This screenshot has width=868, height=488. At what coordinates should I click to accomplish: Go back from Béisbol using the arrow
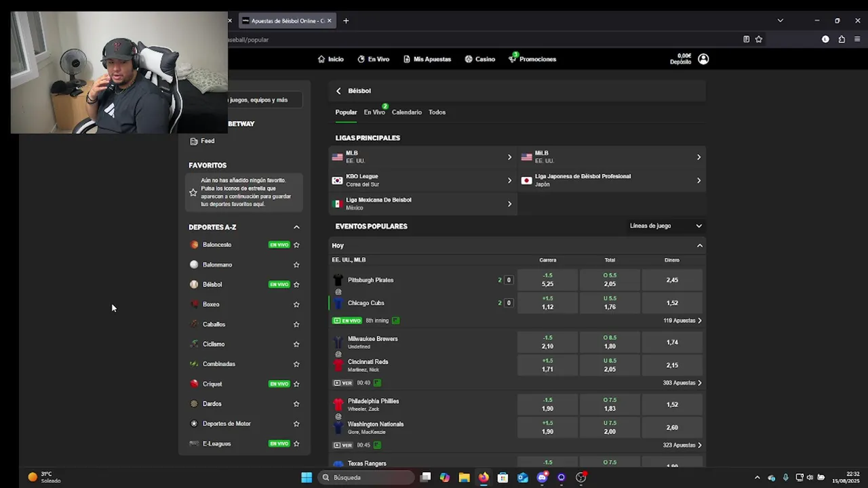338,91
